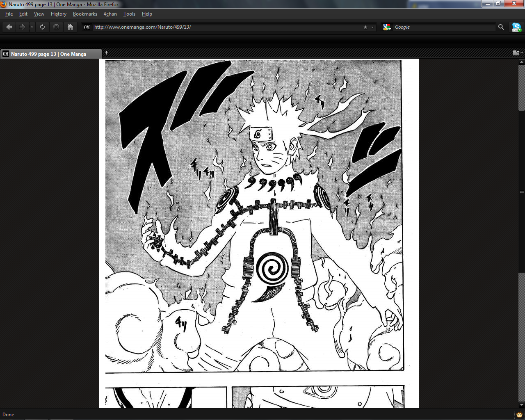Open the Skype extension icon in the toolbar

516,27
